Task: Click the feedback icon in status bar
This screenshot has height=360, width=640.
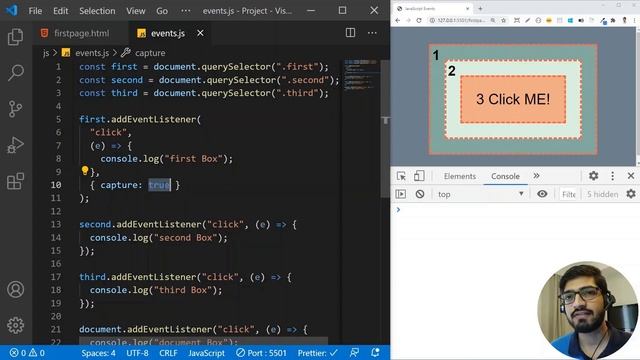Action: coord(354,352)
